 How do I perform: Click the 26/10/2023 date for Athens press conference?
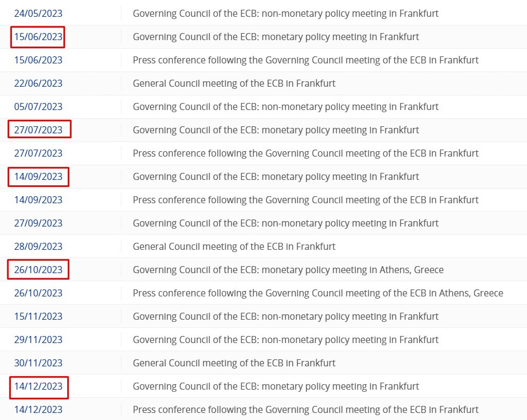coord(38,293)
